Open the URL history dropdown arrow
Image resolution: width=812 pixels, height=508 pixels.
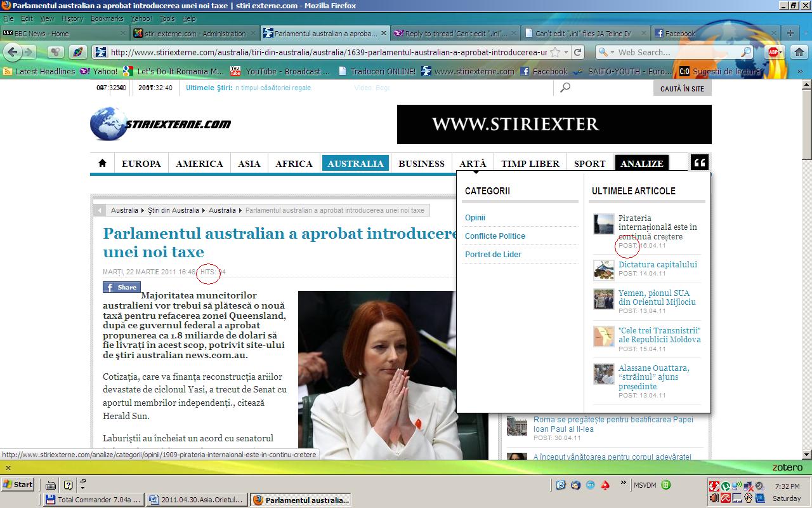click(x=567, y=52)
